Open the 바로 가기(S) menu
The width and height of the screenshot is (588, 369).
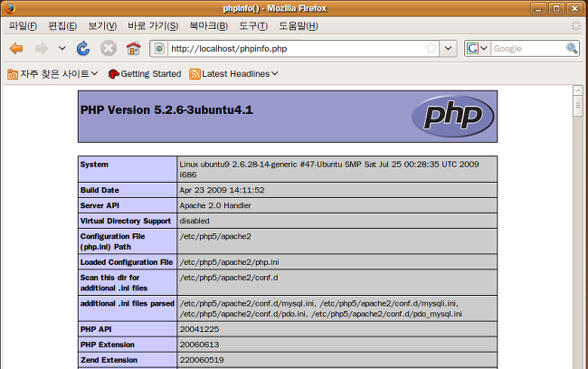[x=153, y=26]
